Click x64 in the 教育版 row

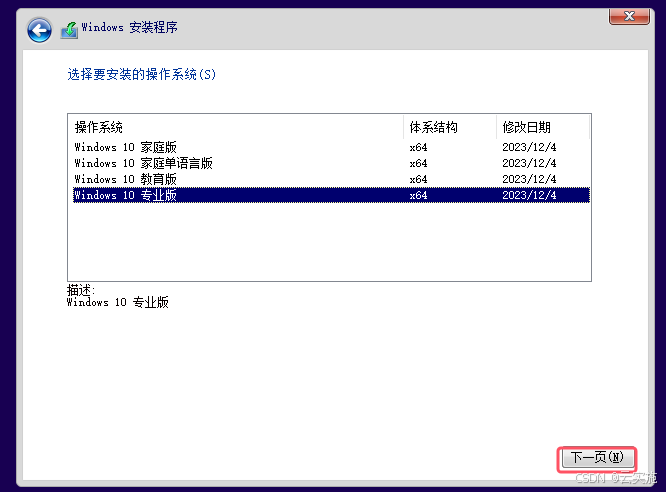tap(418, 179)
